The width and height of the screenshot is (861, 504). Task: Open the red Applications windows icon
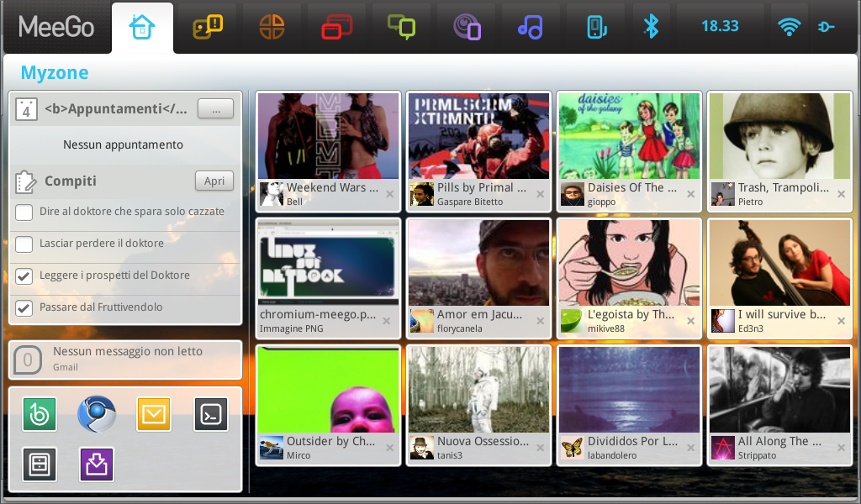336,27
